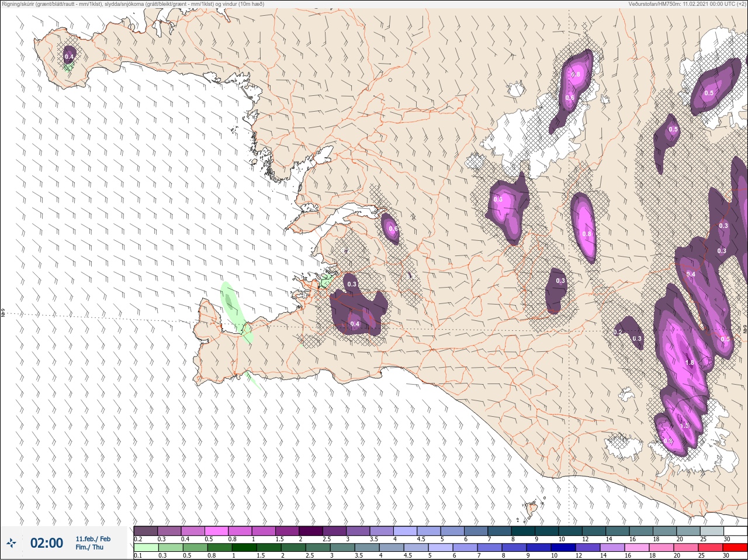748x560 pixels.
Task: Pick the navy blue 10 swatch in rain legend
Action: [564, 548]
